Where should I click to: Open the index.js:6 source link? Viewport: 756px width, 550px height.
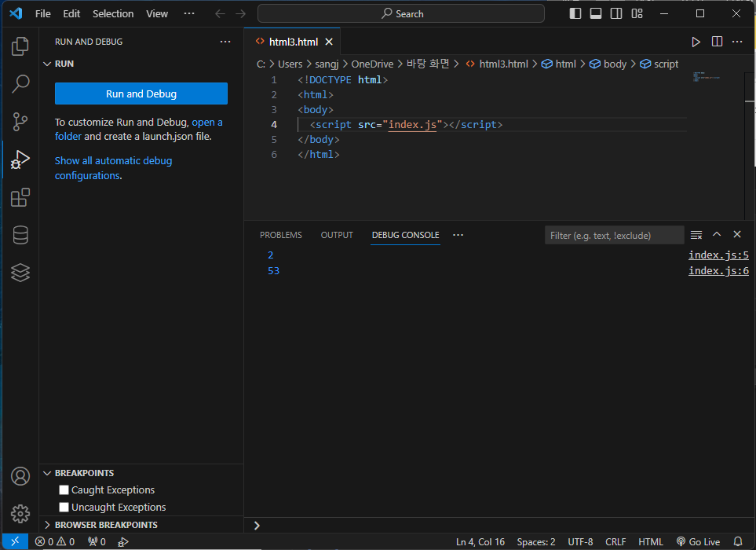click(718, 270)
